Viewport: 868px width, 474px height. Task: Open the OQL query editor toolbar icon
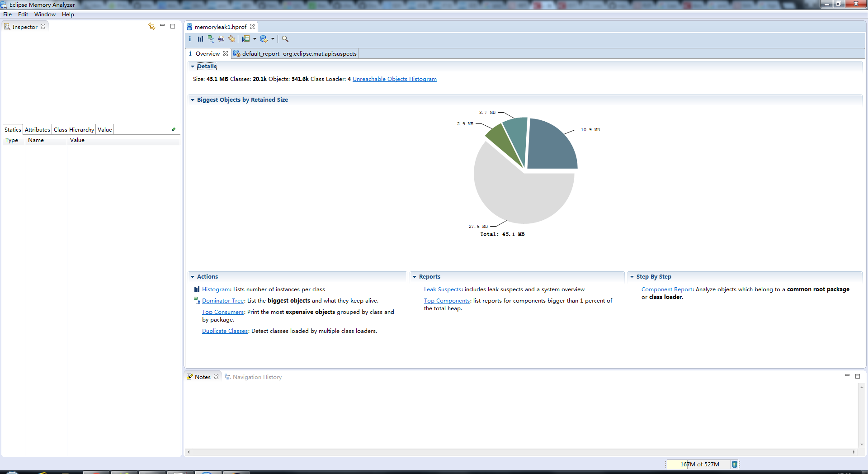click(221, 39)
